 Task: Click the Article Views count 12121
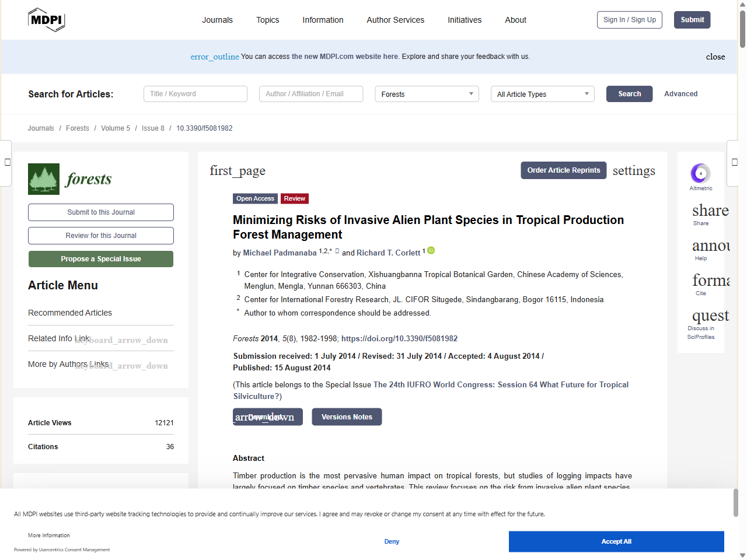coord(164,423)
